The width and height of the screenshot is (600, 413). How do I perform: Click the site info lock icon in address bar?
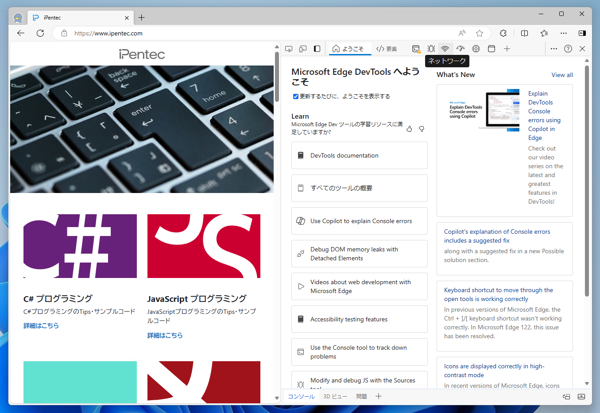(64, 33)
